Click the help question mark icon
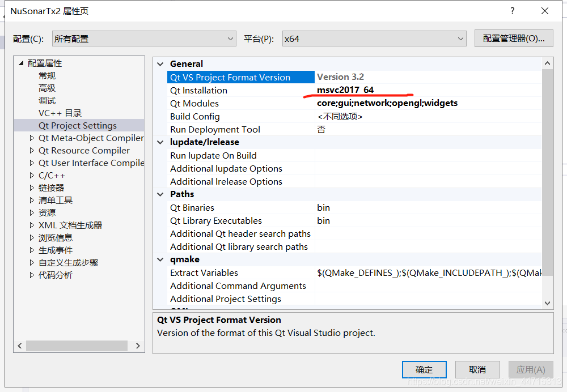The image size is (567, 392). click(512, 11)
